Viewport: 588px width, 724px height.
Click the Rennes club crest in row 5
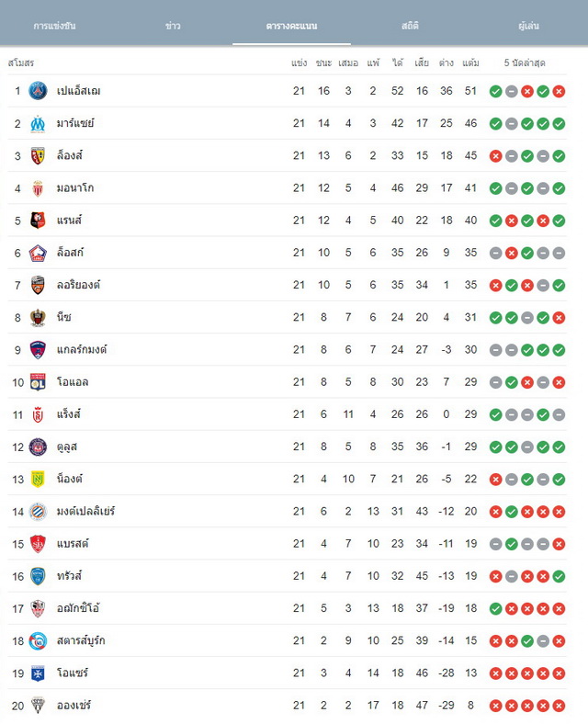[x=38, y=221]
